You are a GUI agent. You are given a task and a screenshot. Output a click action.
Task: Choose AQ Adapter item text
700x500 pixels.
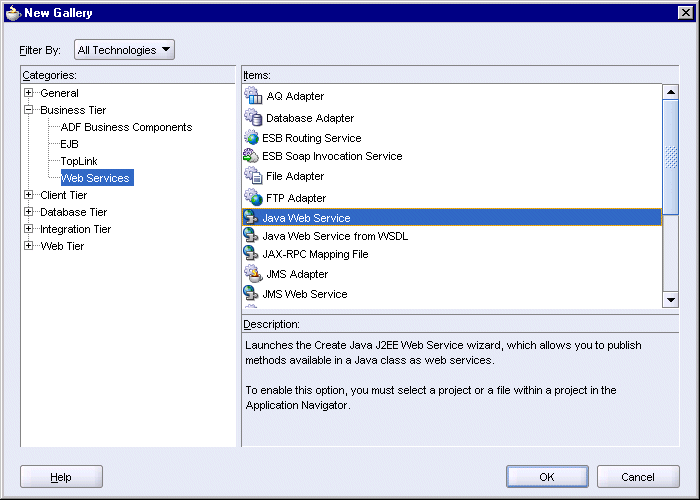[x=295, y=96]
